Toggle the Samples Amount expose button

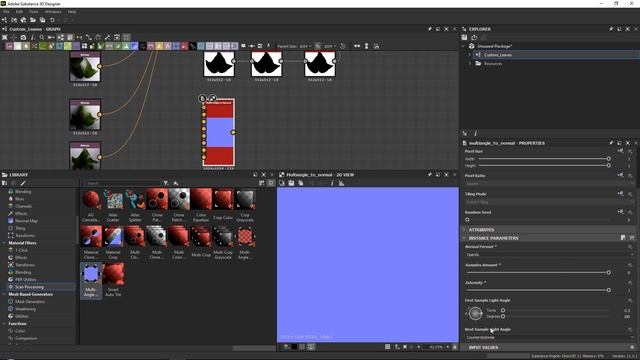tap(630, 265)
